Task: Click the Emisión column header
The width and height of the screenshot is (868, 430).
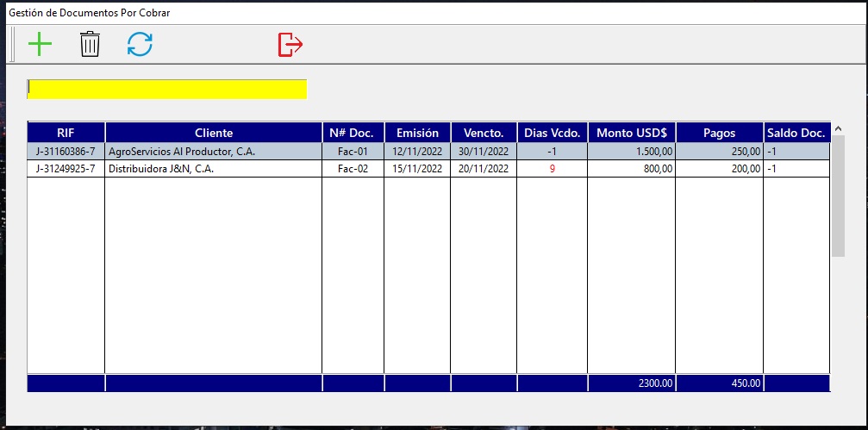Action: click(x=417, y=133)
